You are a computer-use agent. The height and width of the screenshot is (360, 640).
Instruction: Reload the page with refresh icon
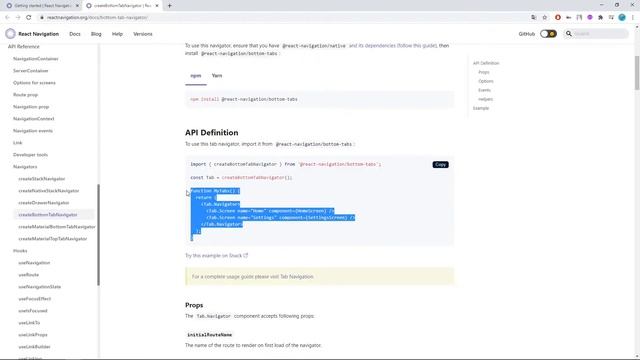pyautogui.click(x=29, y=18)
